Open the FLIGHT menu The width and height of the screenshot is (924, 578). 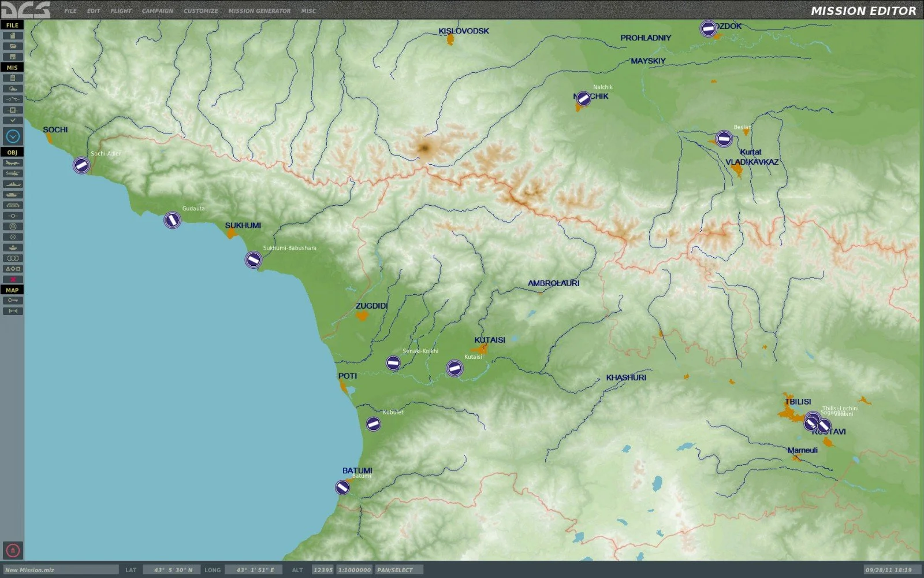tap(121, 11)
